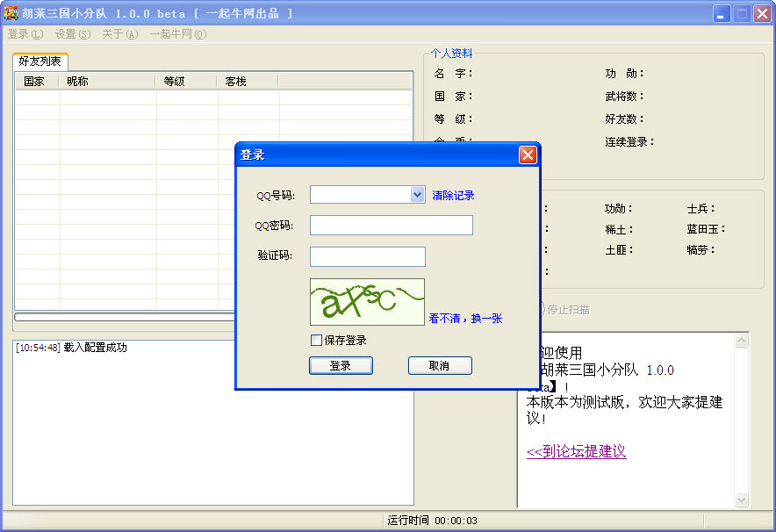The image size is (776, 532).
Task: Click the 连续登录 label
Action: click(x=629, y=142)
